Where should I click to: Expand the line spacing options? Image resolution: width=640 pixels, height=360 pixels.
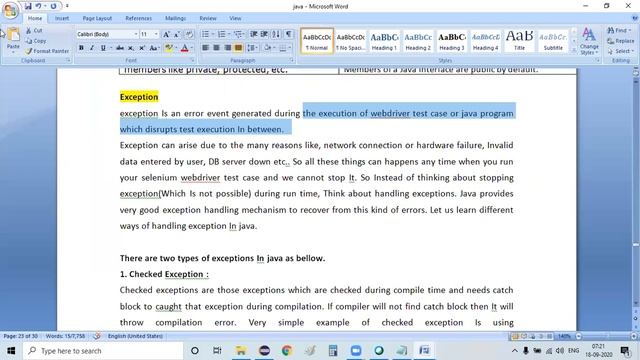pos(252,48)
